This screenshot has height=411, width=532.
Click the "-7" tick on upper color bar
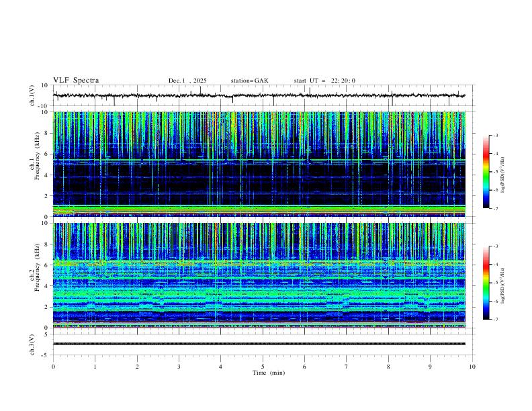tap(495, 208)
